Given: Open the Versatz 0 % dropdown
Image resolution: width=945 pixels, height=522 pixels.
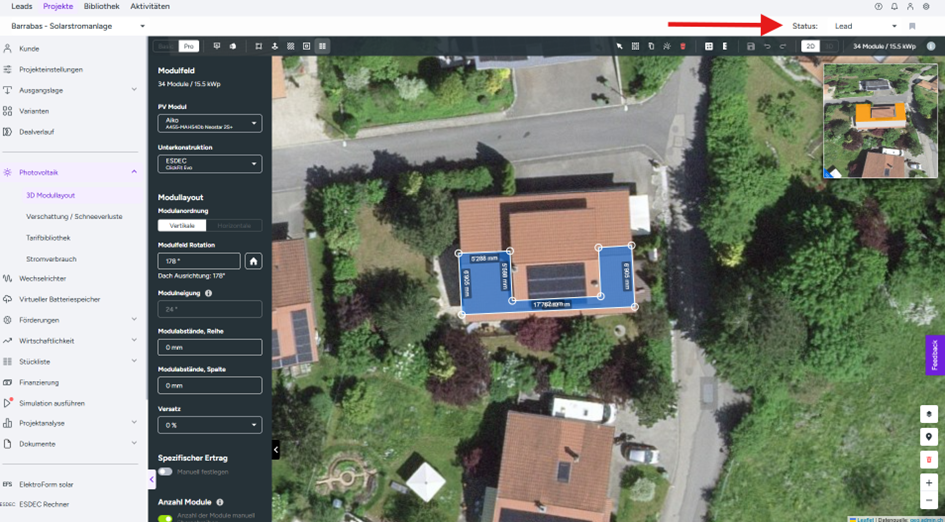Looking at the screenshot, I should pos(210,424).
